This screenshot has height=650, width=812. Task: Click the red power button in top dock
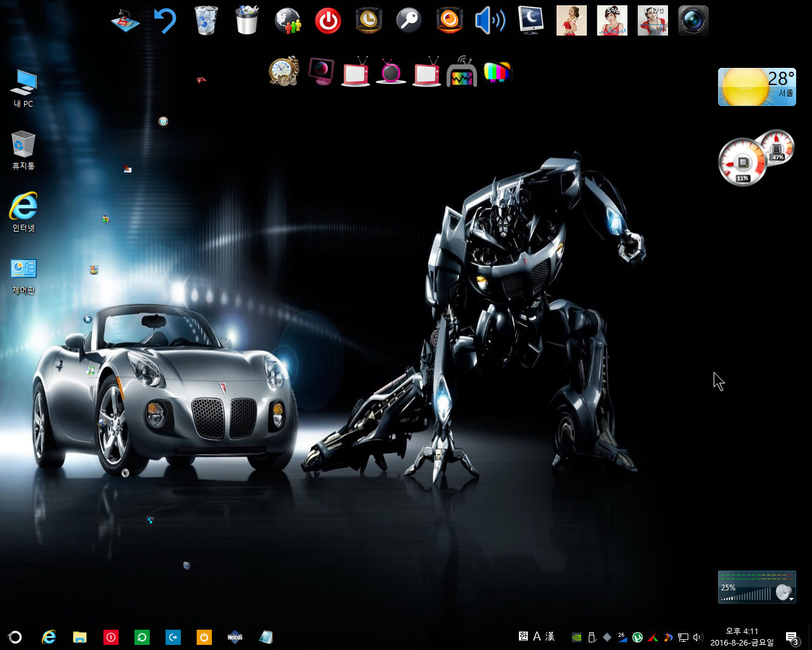tap(328, 21)
